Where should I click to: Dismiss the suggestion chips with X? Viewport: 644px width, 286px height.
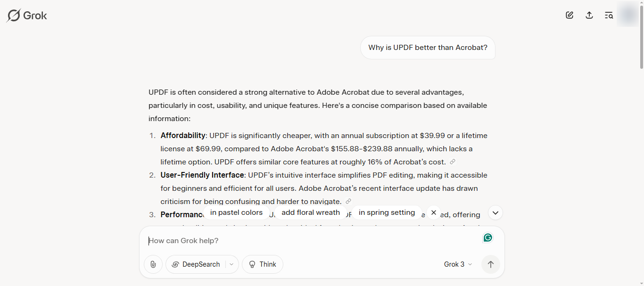pyautogui.click(x=434, y=212)
